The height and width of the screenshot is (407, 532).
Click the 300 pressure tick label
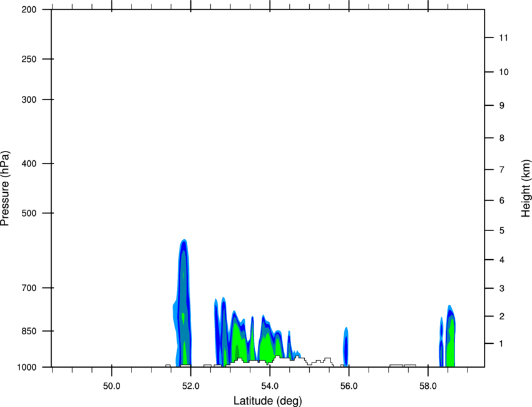(x=29, y=100)
